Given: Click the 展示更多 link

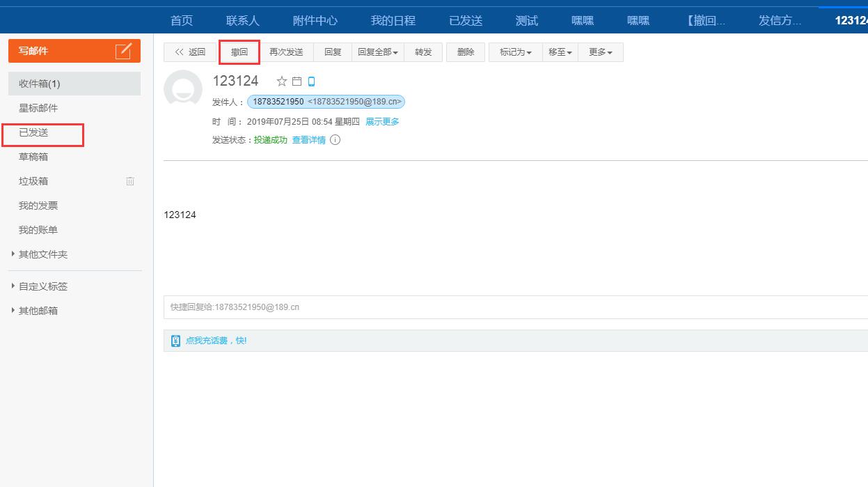Looking at the screenshot, I should (382, 122).
